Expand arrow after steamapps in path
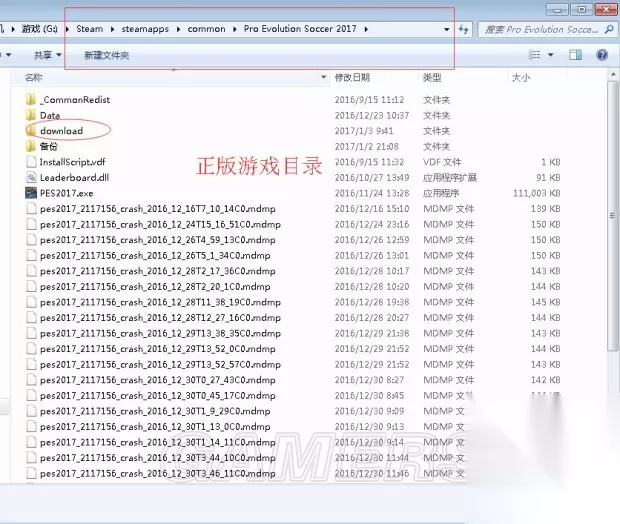The height and width of the screenshot is (524, 620). [178, 29]
